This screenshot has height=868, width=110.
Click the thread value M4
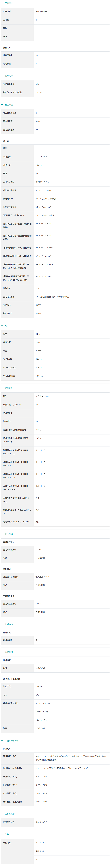[x=37, y=148]
